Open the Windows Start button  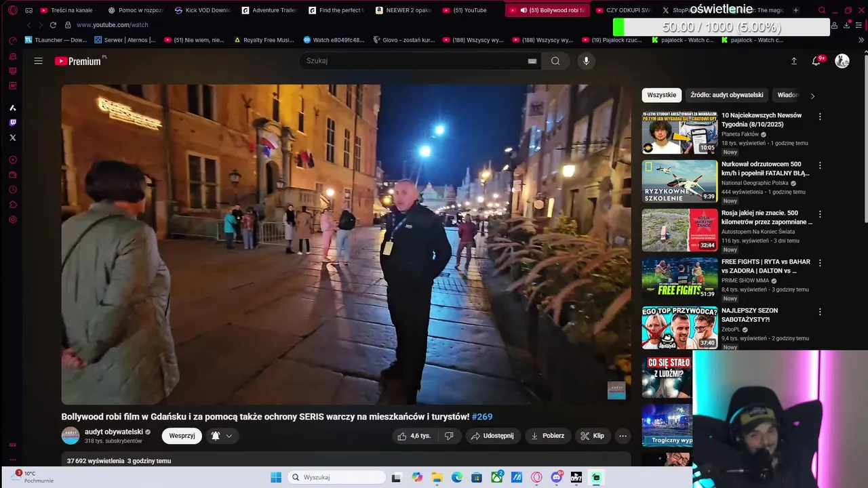tap(276, 477)
